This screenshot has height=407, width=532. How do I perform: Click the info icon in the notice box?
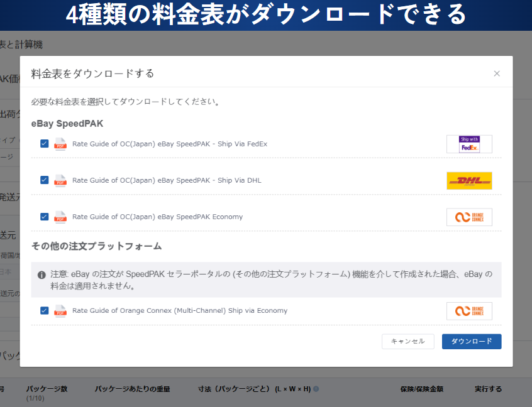[42, 274]
